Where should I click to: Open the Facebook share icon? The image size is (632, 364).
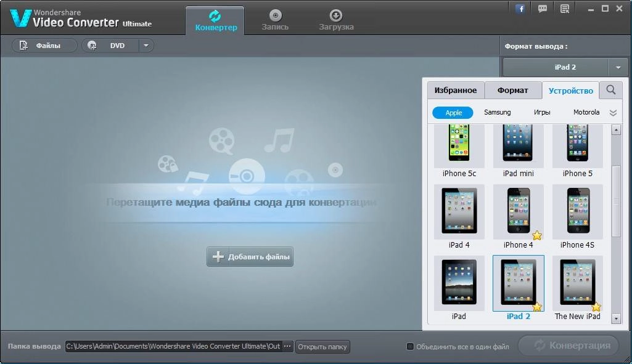[x=520, y=9]
